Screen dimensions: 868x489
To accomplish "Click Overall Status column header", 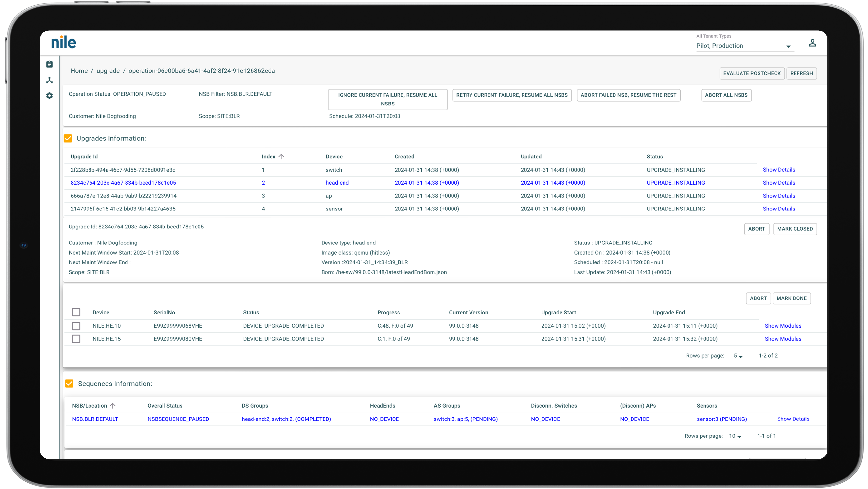I will (165, 406).
